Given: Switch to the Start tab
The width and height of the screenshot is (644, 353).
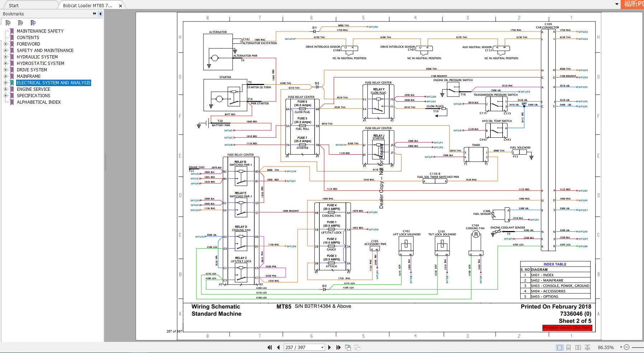Looking at the screenshot, I should click(x=14, y=5).
